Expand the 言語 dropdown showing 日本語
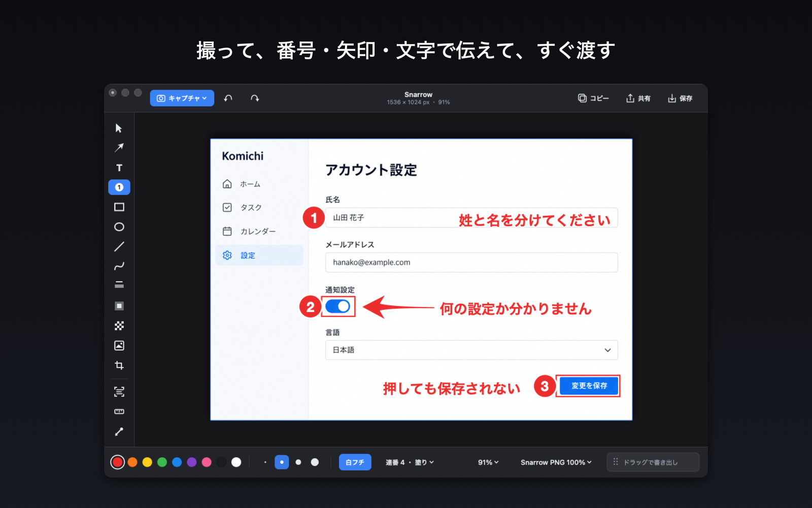 tap(471, 350)
